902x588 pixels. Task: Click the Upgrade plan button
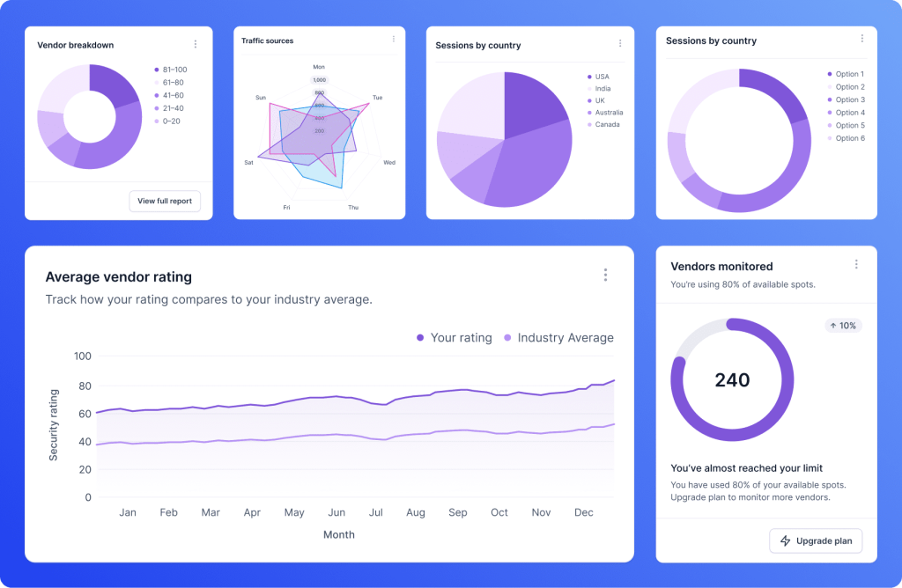[x=816, y=540]
